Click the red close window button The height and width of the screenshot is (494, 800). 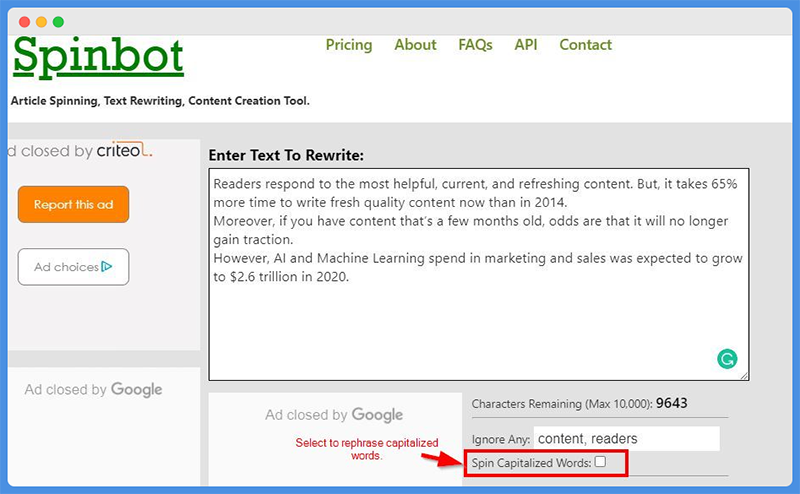tap(24, 22)
